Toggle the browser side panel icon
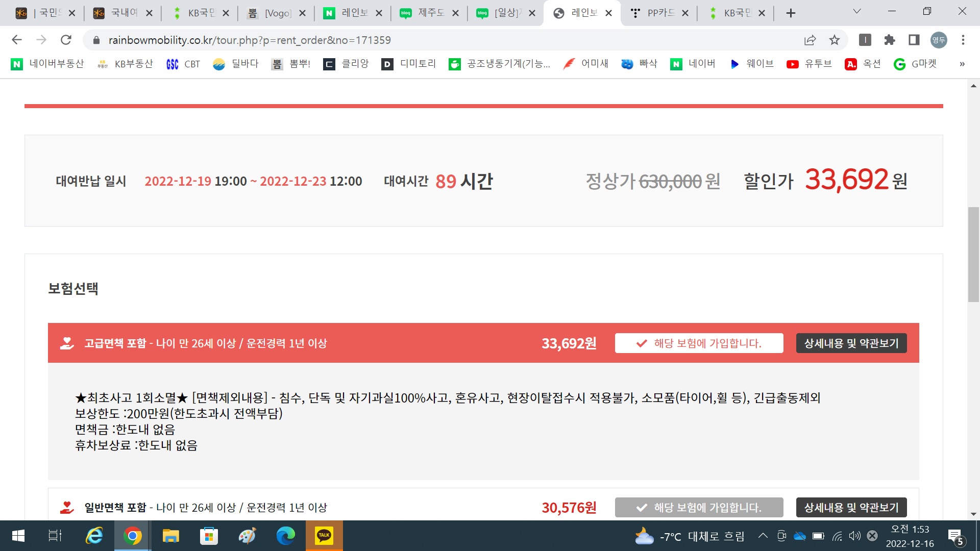This screenshot has height=551, width=980. tap(914, 40)
